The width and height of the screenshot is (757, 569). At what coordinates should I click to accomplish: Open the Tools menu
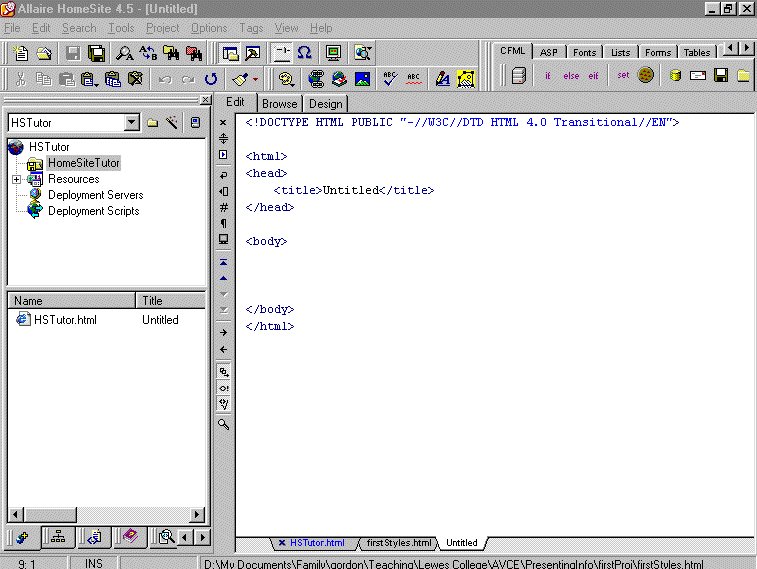pyautogui.click(x=121, y=28)
